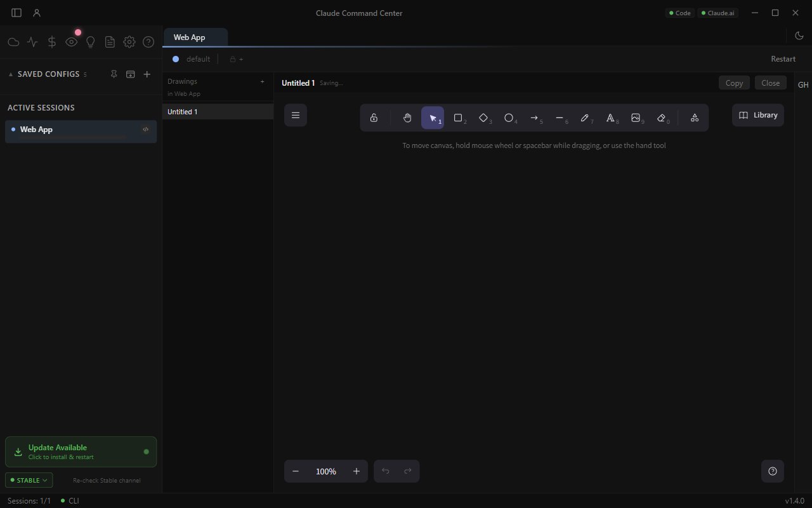
Task: Open the settings gear icon
Action: click(129, 42)
